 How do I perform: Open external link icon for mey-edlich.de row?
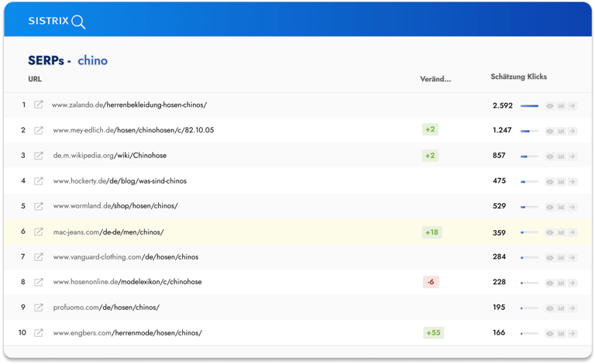point(38,130)
